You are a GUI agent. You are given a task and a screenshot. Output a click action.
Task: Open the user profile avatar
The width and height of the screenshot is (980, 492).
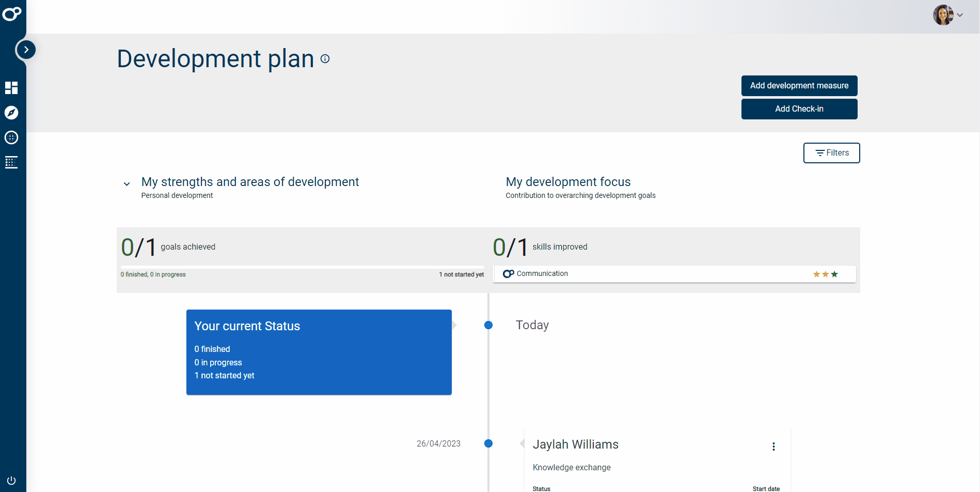[x=943, y=15]
